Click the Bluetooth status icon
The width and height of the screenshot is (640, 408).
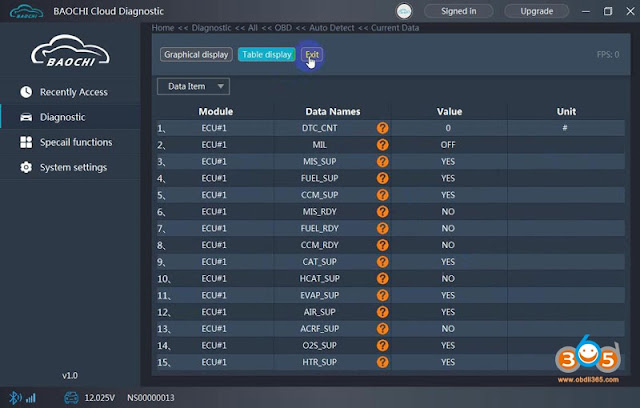tap(15, 398)
